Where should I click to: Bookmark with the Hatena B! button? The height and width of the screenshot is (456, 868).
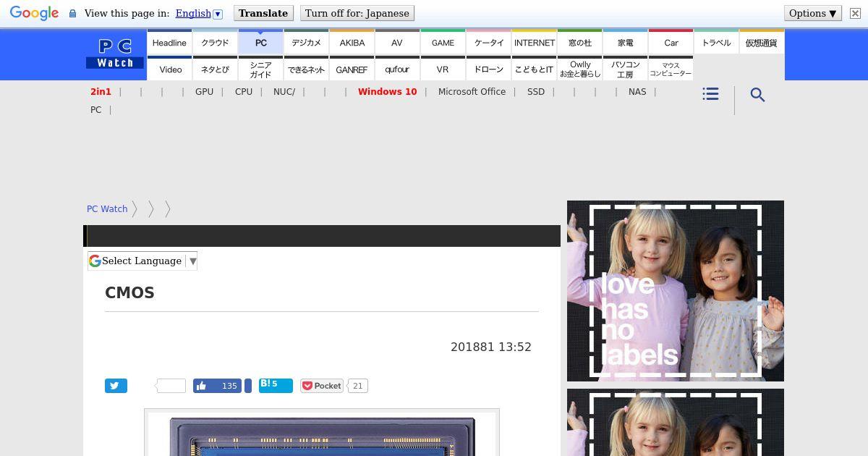point(276,385)
